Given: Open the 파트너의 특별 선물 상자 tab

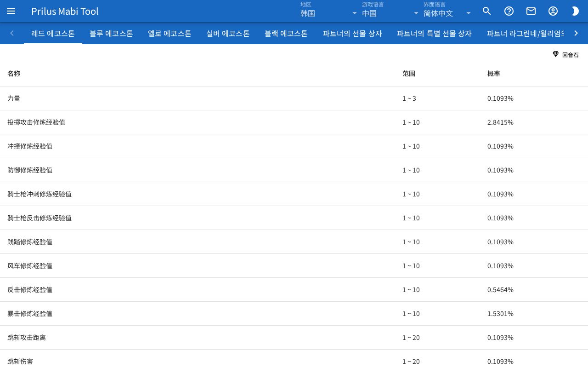Looking at the screenshot, I should tap(434, 33).
